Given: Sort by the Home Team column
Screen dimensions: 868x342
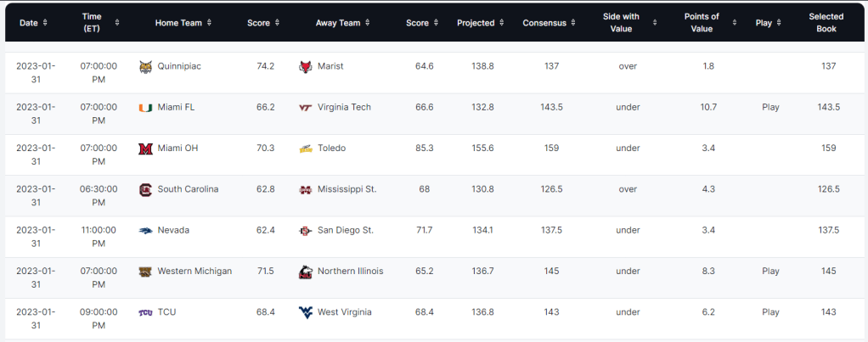Looking at the screenshot, I should pyautogui.click(x=183, y=23).
